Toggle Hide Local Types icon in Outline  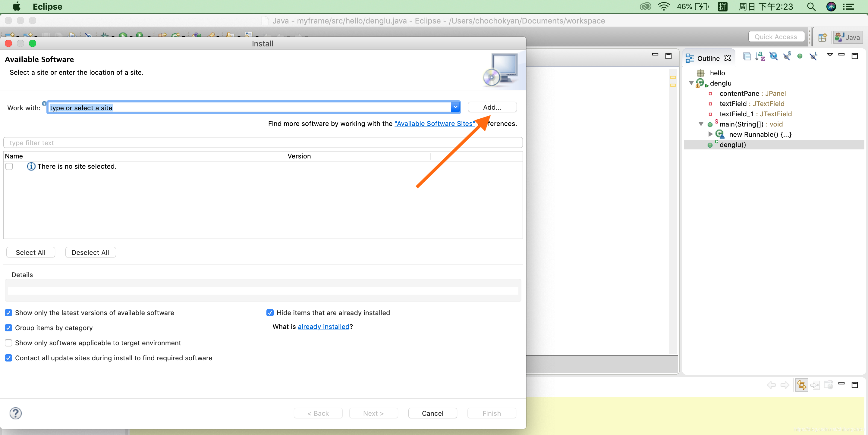(x=813, y=57)
